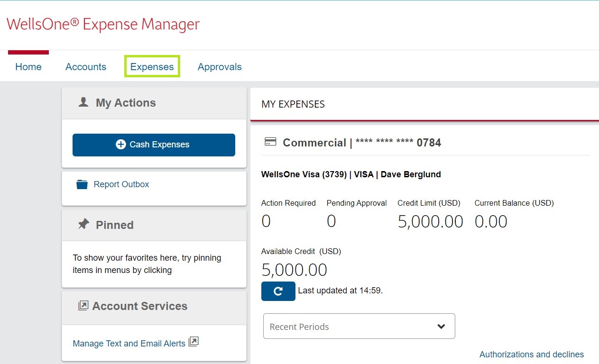
Task: Click the external-link icon next to Manage Alerts
Action: tap(193, 341)
